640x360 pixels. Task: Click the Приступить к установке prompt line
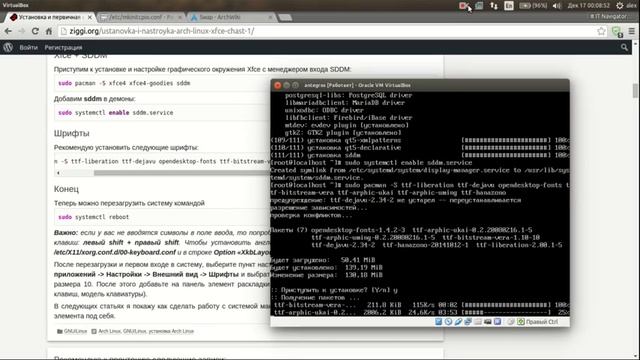pos(334,290)
